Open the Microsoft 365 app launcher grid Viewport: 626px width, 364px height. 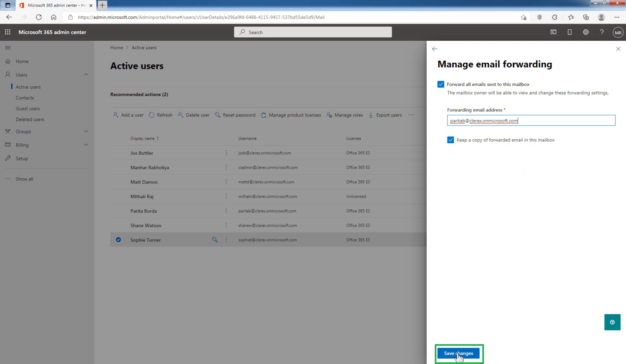[7, 32]
